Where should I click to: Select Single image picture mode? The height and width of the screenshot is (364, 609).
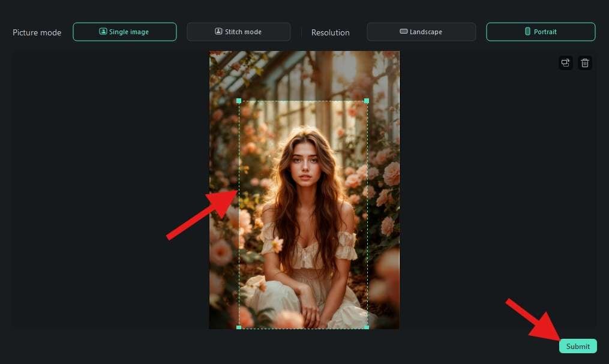tap(125, 32)
